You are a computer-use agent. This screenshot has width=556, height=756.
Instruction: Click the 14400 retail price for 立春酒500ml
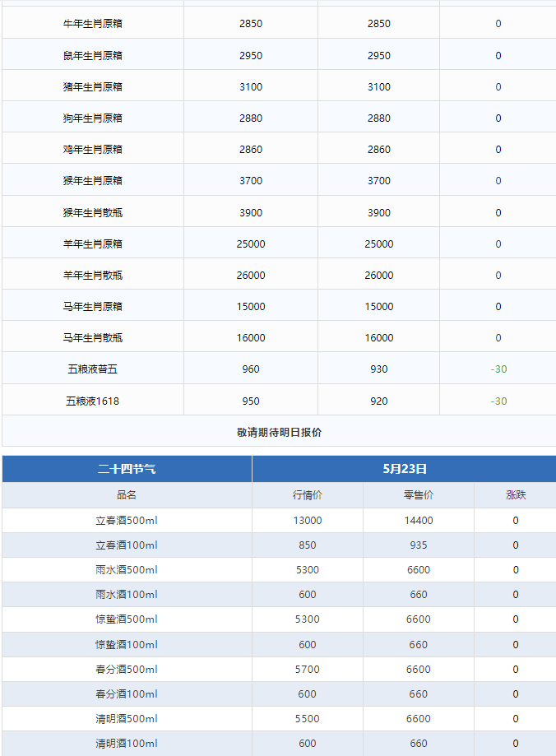tap(419, 521)
